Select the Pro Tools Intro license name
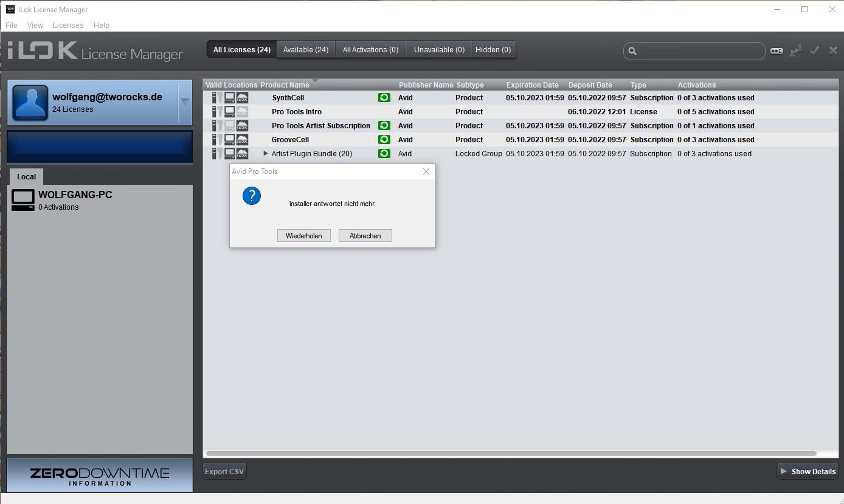The image size is (844, 504). pyautogui.click(x=297, y=111)
